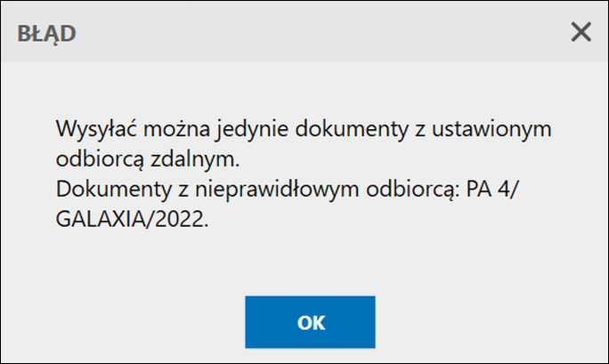Click lowercase "dokumenty" in the first line

pyautogui.click(x=332, y=128)
